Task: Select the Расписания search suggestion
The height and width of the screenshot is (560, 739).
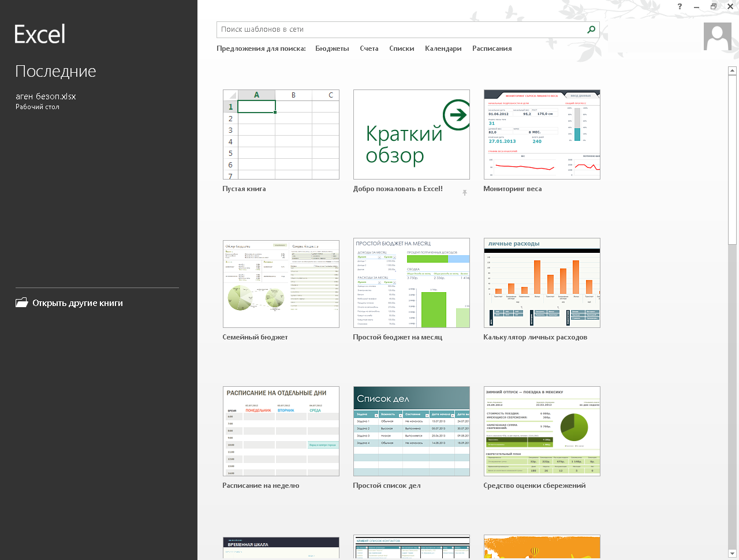Action: pos(492,48)
